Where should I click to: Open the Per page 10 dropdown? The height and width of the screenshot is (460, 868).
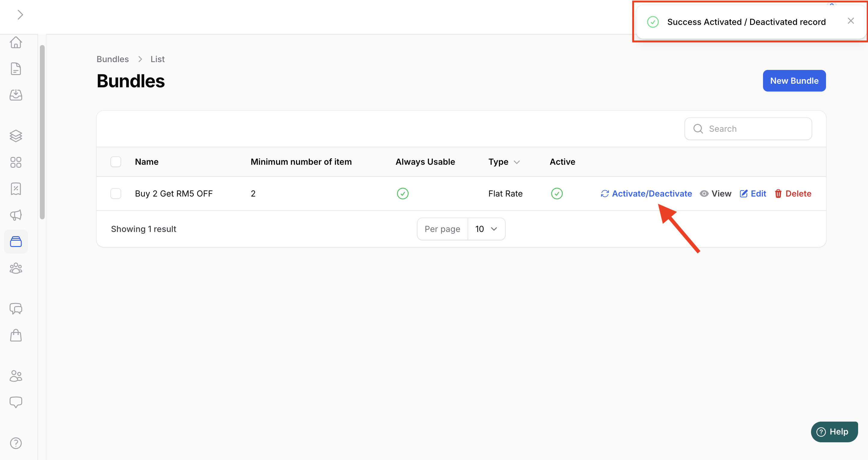pos(486,229)
